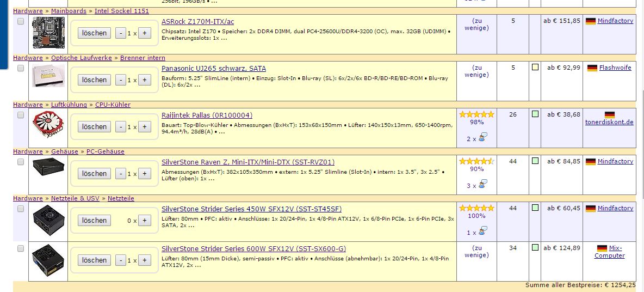Decrease quantity of Panasonic UJ265

click(121, 80)
